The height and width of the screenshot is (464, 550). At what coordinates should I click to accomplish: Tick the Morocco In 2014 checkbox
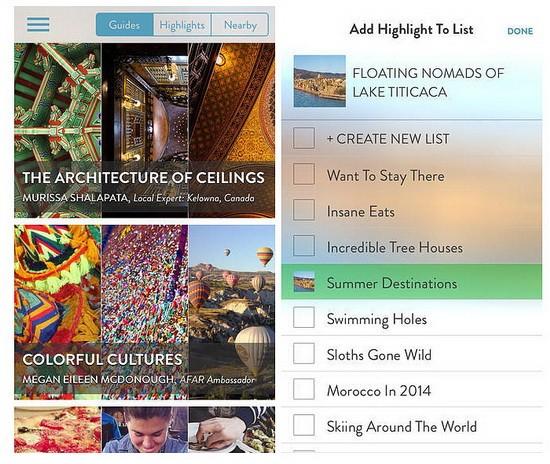[304, 389]
